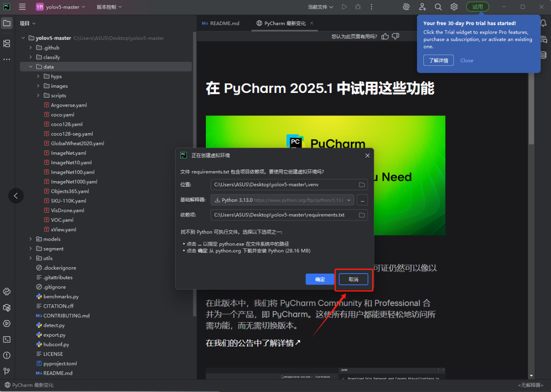Open the Python Packages tool window
The width and height of the screenshot is (551, 392).
6,308
